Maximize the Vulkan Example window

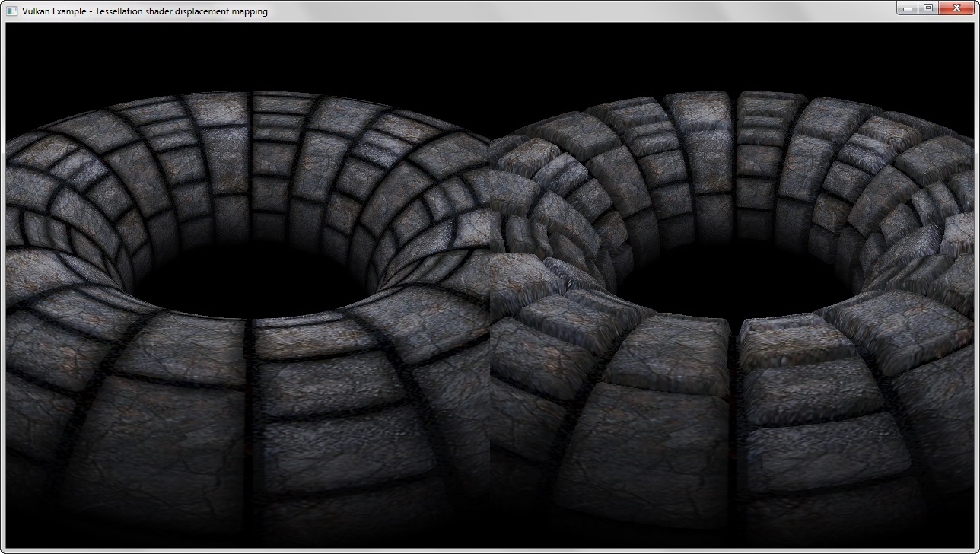tap(928, 8)
